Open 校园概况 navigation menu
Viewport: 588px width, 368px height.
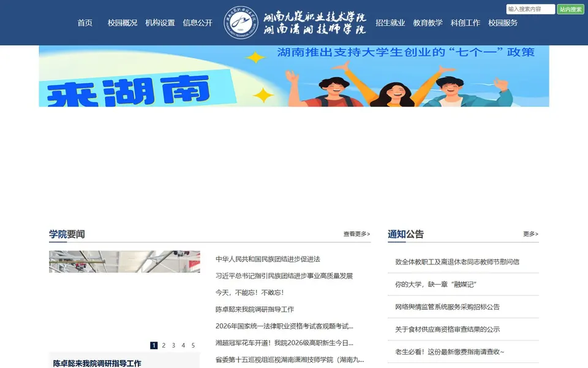[123, 23]
